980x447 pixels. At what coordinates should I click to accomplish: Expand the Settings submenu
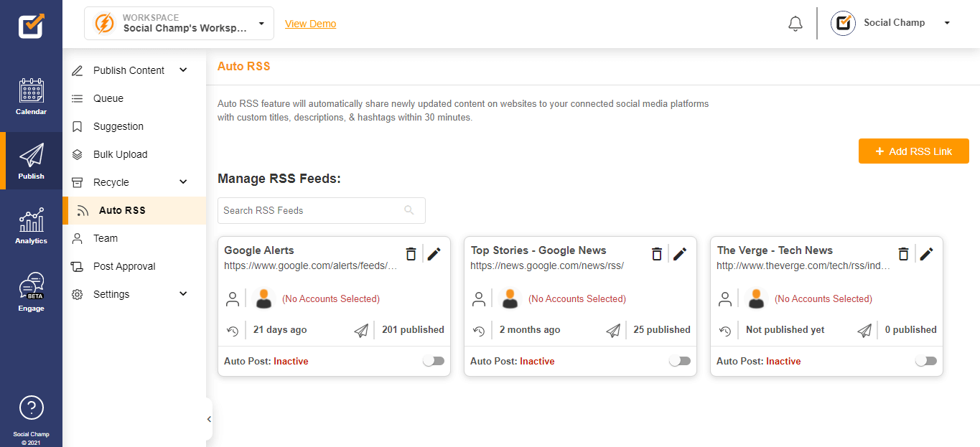[x=183, y=294]
